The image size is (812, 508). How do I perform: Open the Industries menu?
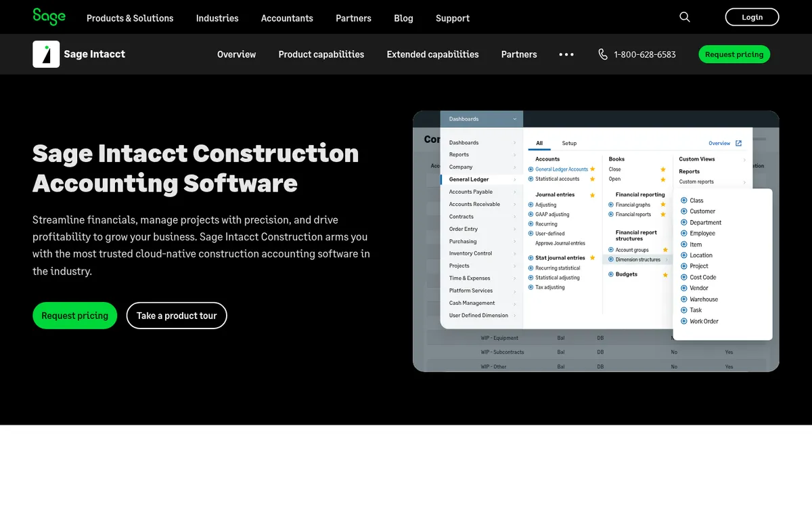217,18
